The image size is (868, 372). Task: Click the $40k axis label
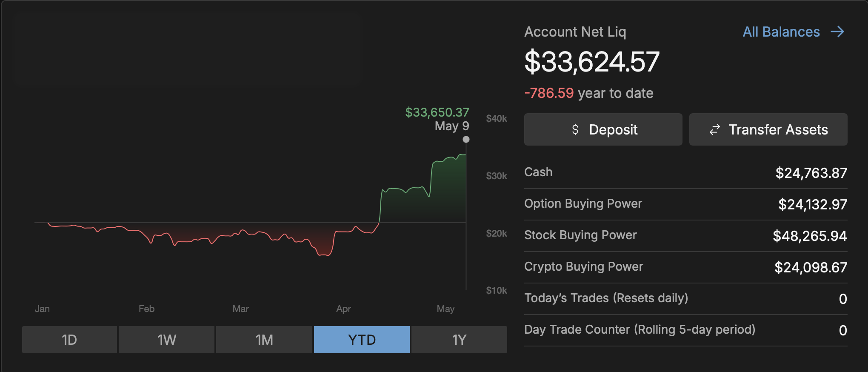[x=497, y=118]
